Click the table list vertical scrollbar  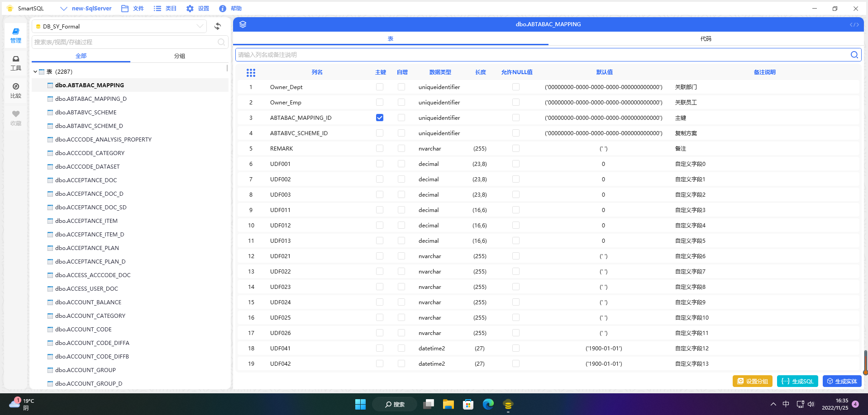pyautogui.click(x=227, y=68)
